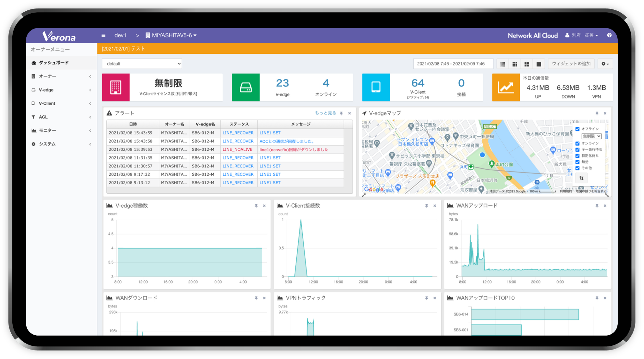
Task: Open the dashboard settings gear menu
Action: 605,64
